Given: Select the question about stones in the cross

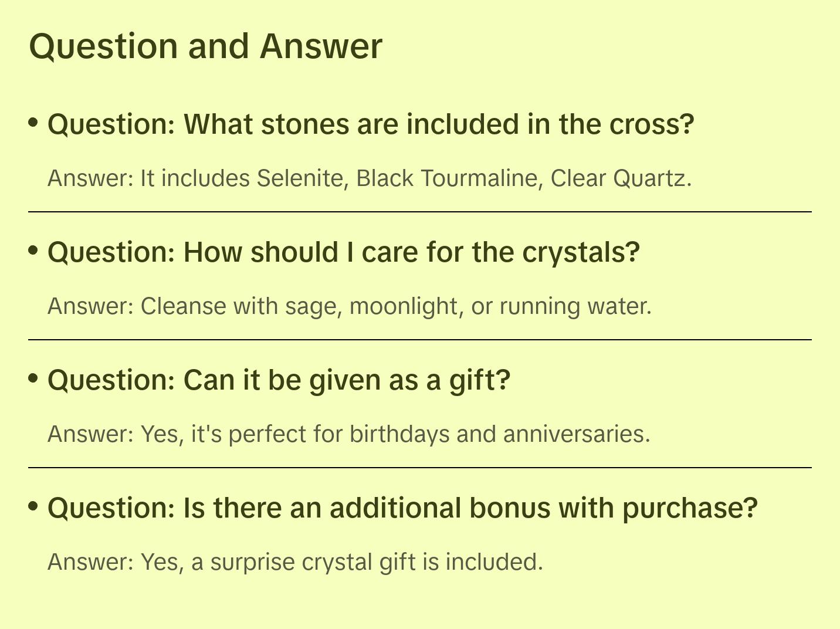Looking at the screenshot, I should pos(371,124).
